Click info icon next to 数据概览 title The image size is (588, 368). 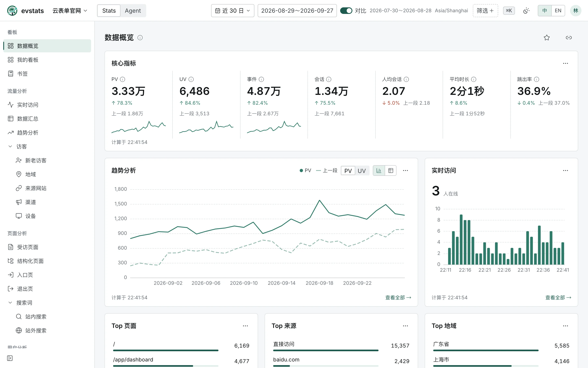tap(140, 38)
